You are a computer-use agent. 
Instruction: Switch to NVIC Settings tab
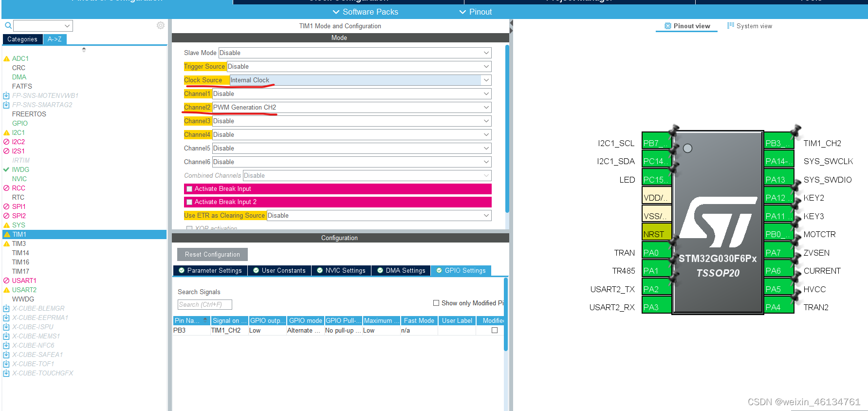(x=341, y=271)
